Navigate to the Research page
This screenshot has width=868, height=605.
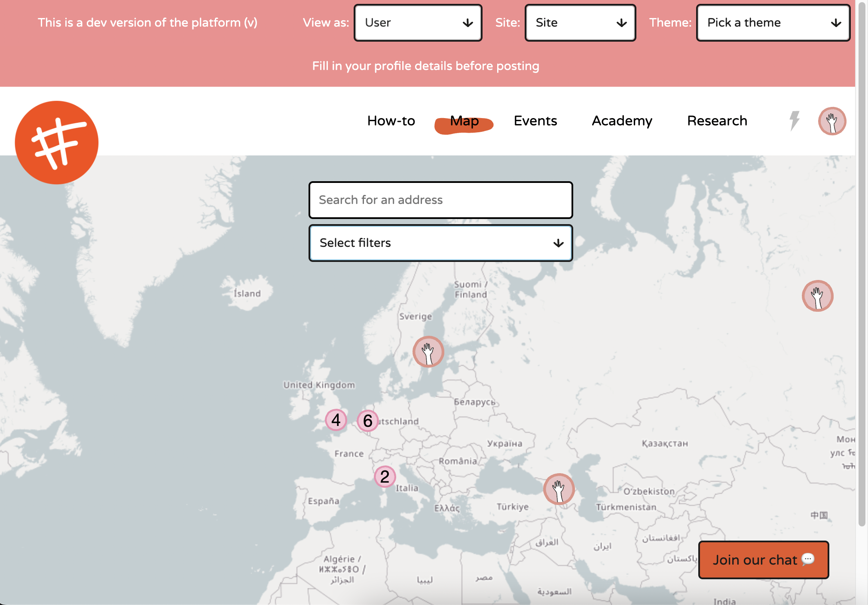(x=717, y=121)
